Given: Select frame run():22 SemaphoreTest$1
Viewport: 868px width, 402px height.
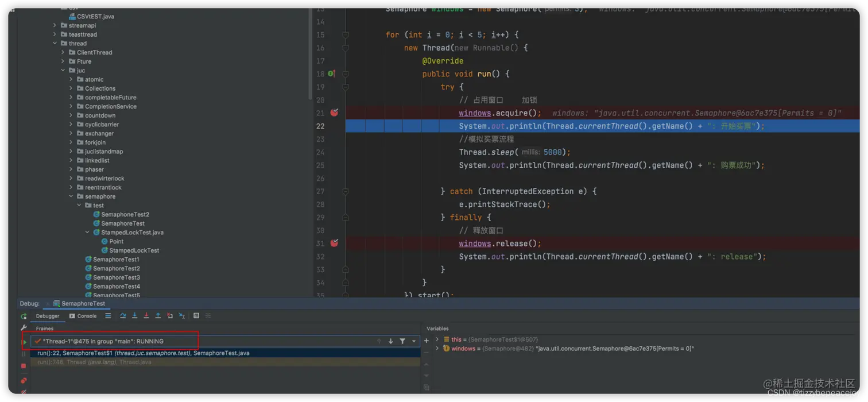Looking at the screenshot, I should click(225, 353).
